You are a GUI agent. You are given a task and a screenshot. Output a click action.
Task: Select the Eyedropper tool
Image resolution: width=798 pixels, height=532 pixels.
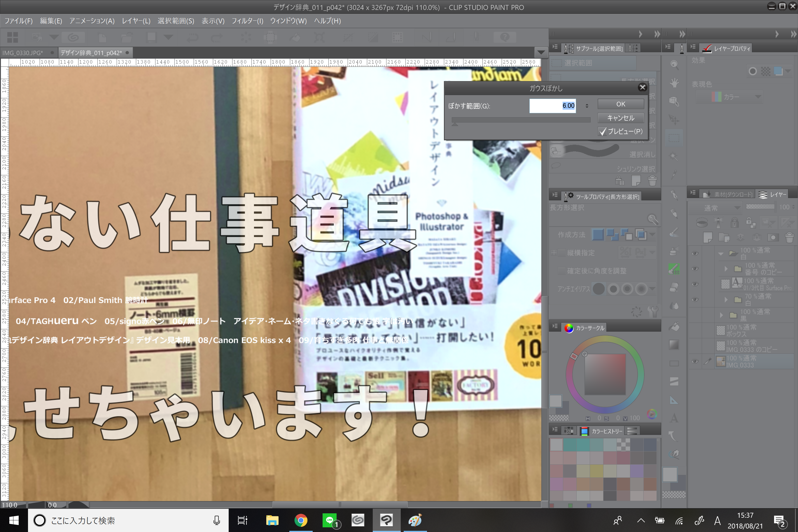[x=674, y=174]
